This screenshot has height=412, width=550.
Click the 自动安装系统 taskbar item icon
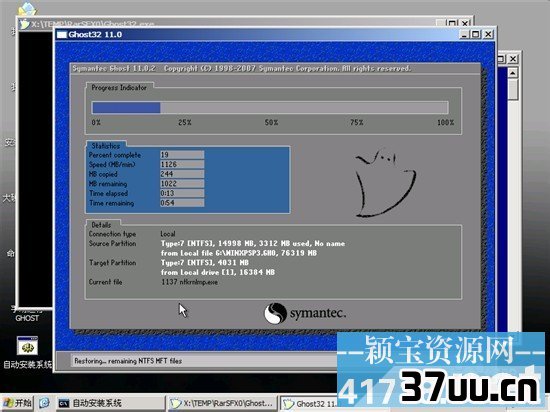(x=63, y=403)
